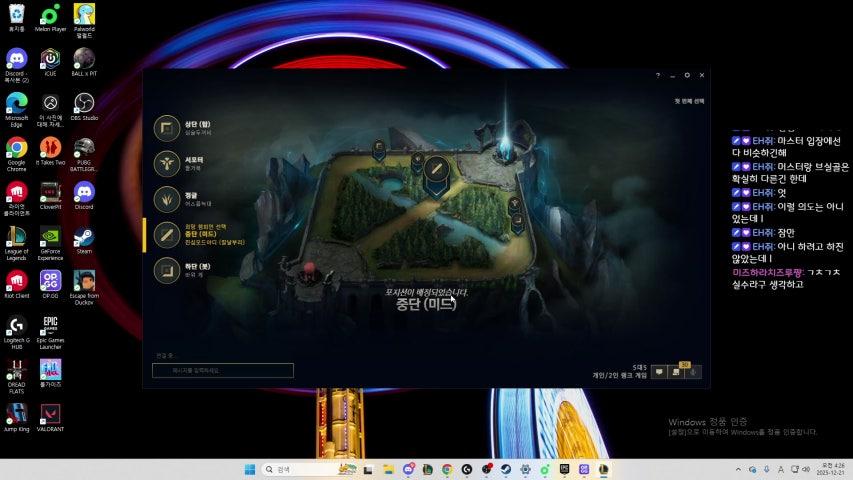Open the chat bubble icon at bottom right
Image resolution: width=853 pixels, height=480 pixels.
pyautogui.click(x=659, y=372)
